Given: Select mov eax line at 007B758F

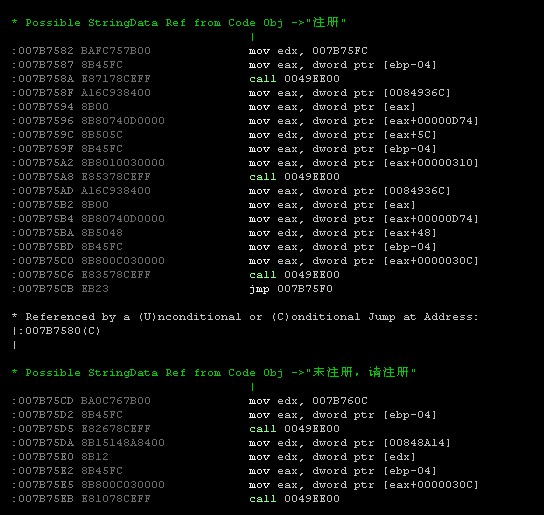Looking at the screenshot, I should tap(231, 93).
